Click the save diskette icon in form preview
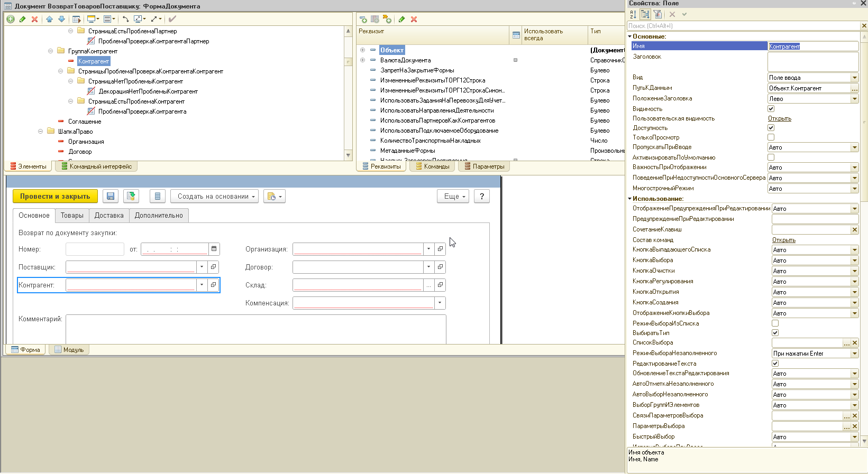The width and height of the screenshot is (868, 474). [x=111, y=197]
